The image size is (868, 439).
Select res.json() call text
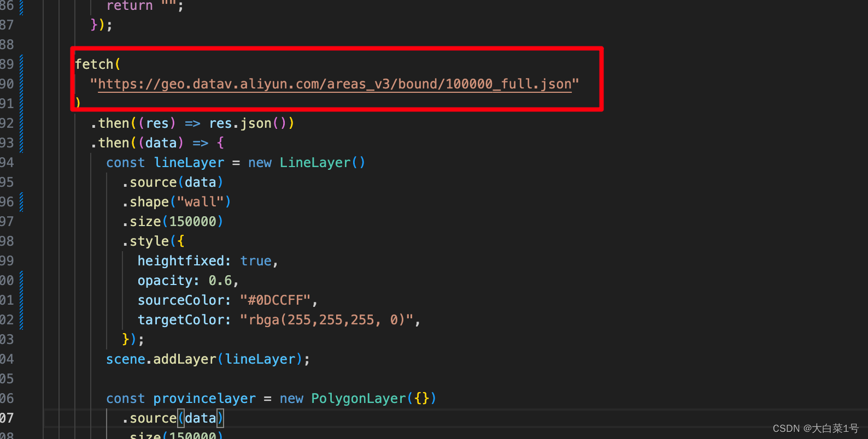(248, 123)
